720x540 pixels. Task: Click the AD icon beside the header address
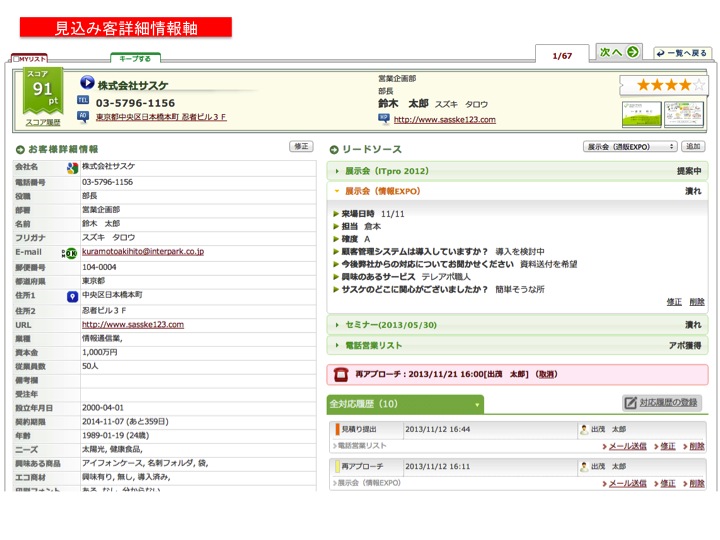(84, 117)
